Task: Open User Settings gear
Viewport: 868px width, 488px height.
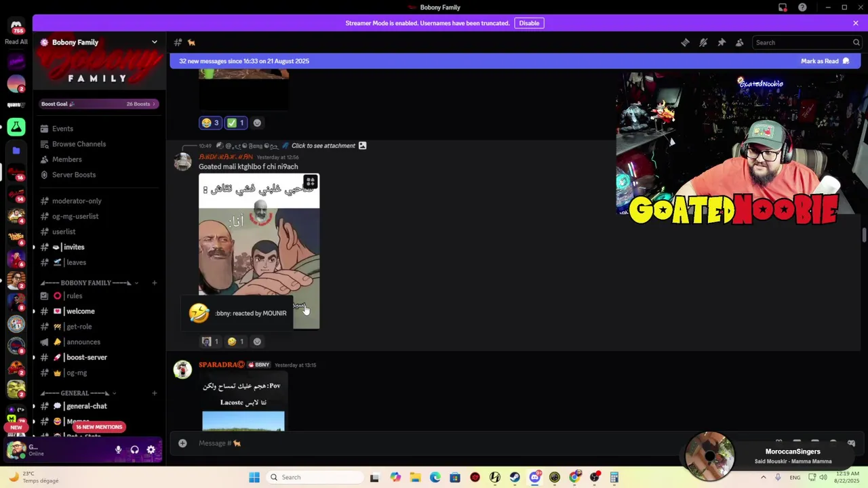Action: click(151, 449)
